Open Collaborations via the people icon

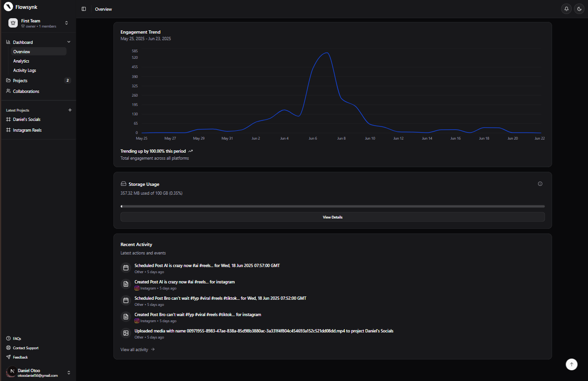tap(7, 91)
